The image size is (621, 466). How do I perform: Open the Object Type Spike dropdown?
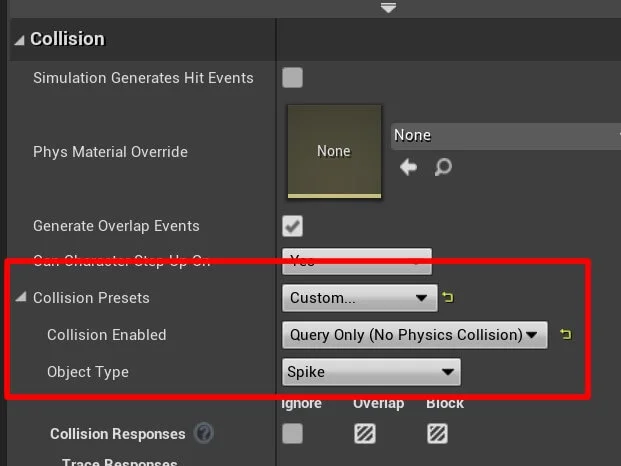371,373
